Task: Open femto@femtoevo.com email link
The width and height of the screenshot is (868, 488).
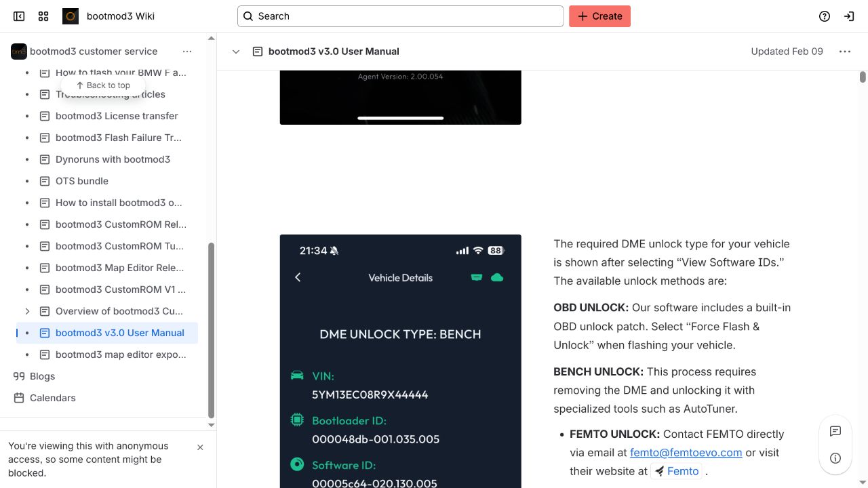Action: (686, 453)
